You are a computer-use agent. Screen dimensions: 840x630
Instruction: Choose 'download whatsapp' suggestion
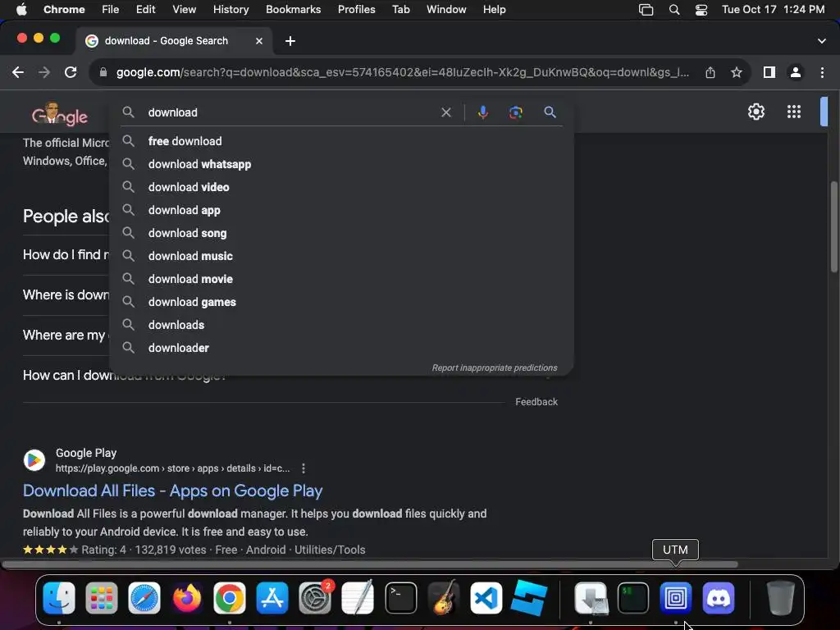click(x=341, y=164)
